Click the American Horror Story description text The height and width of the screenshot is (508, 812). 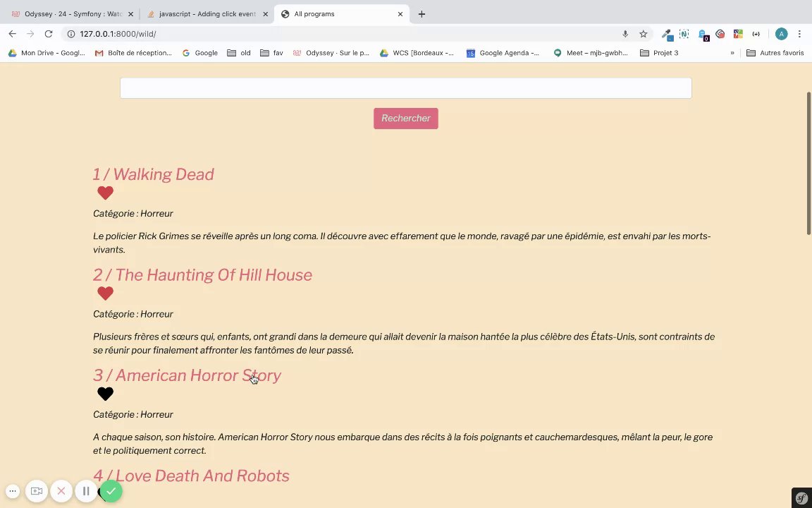pos(403,444)
